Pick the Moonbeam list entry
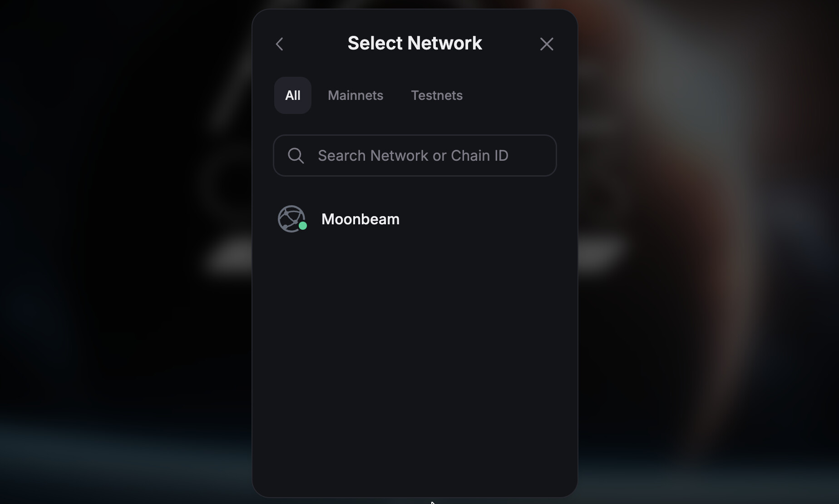The height and width of the screenshot is (504, 839). click(415, 219)
